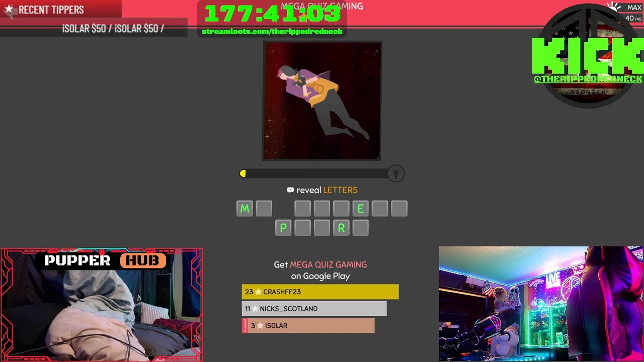Image resolution: width=644 pixels, height=362 pixels.
Task: Click the MAX 40/40 indicator
Action: 633,13
